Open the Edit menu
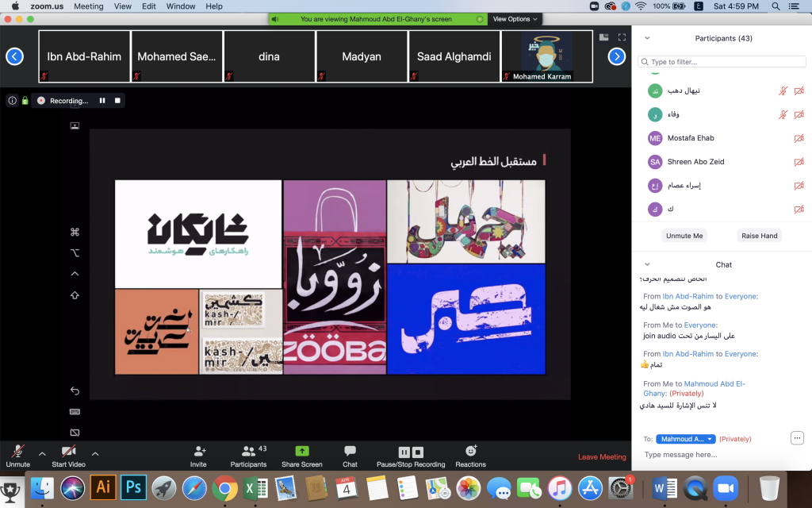Screen dimensions: 812x508 pos(148,6)
